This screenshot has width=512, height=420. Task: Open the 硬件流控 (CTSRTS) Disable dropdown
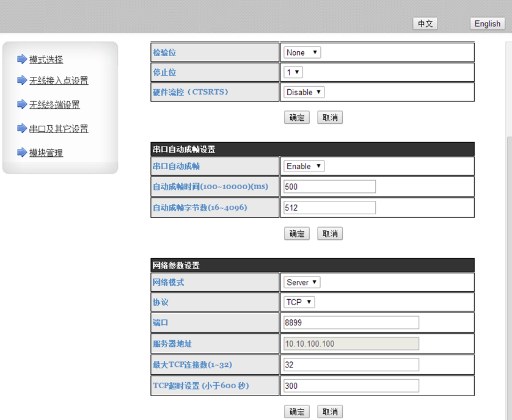point(304,92)
